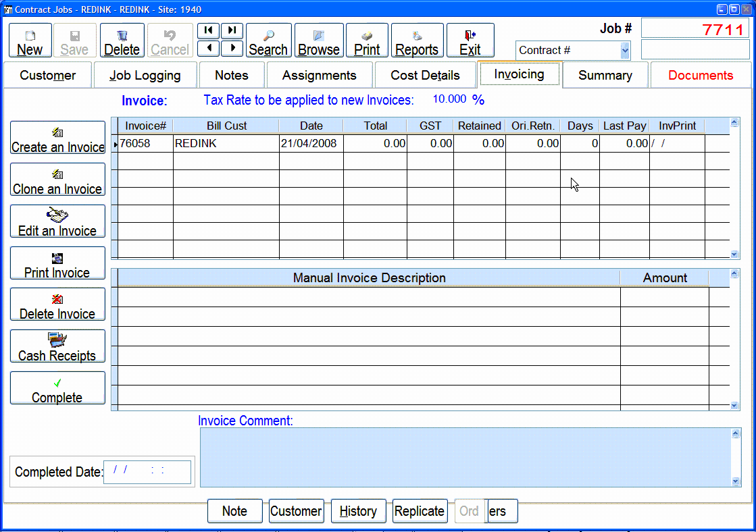Image resolution: width=756 pixels, height=532 pixels.
Task: Open Cash Receipts
Action: (x=57, y=348)
